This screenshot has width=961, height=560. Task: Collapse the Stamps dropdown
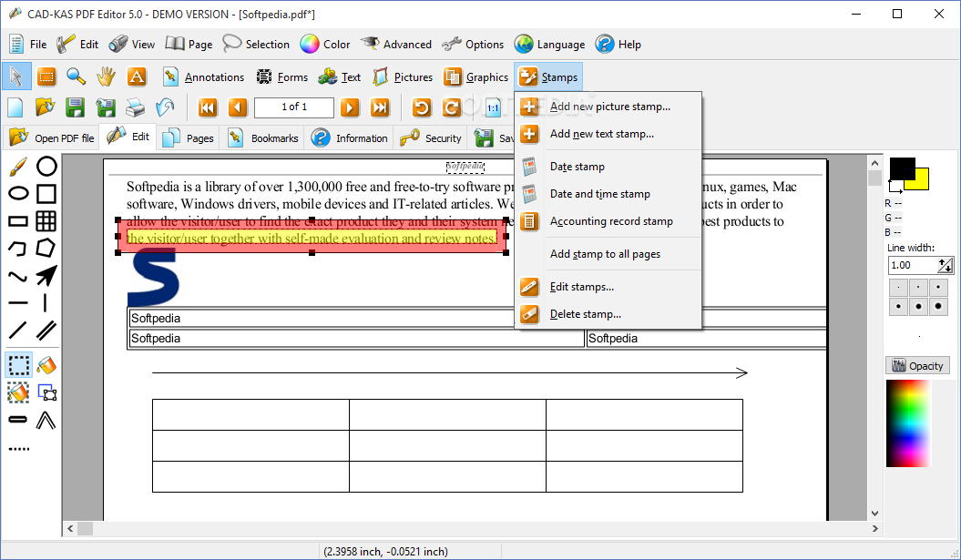click(x=548, y=77)
